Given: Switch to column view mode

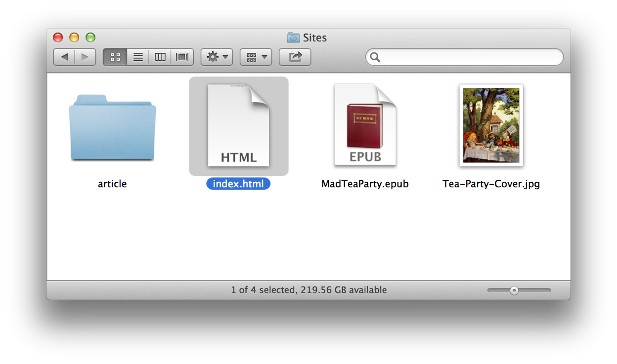Looking at the screenshot, I should click(160, 57).
